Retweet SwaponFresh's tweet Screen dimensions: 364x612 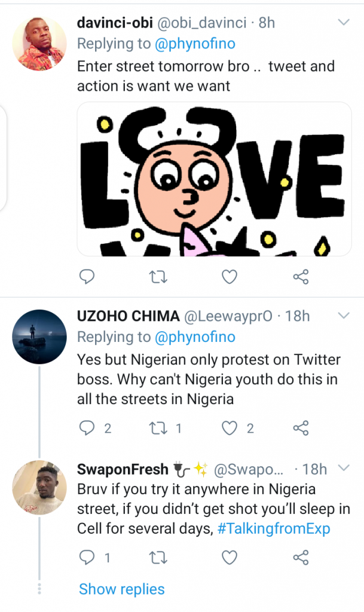158,558
